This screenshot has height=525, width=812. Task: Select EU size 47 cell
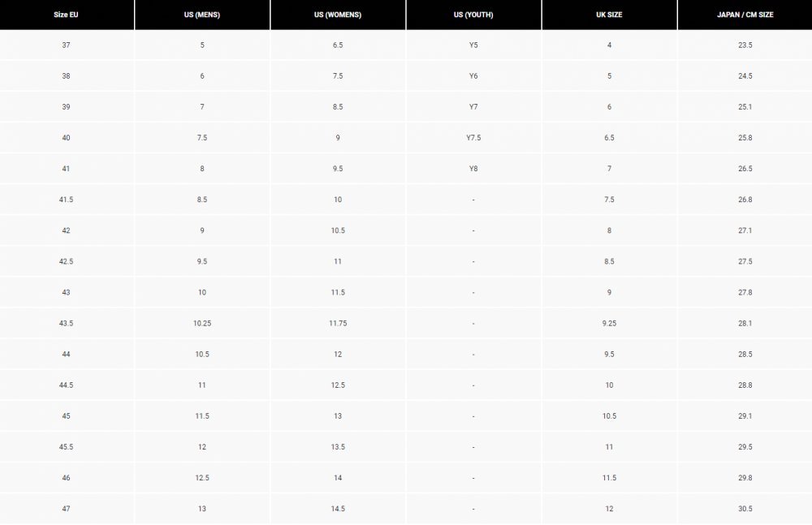click(66, 509)
